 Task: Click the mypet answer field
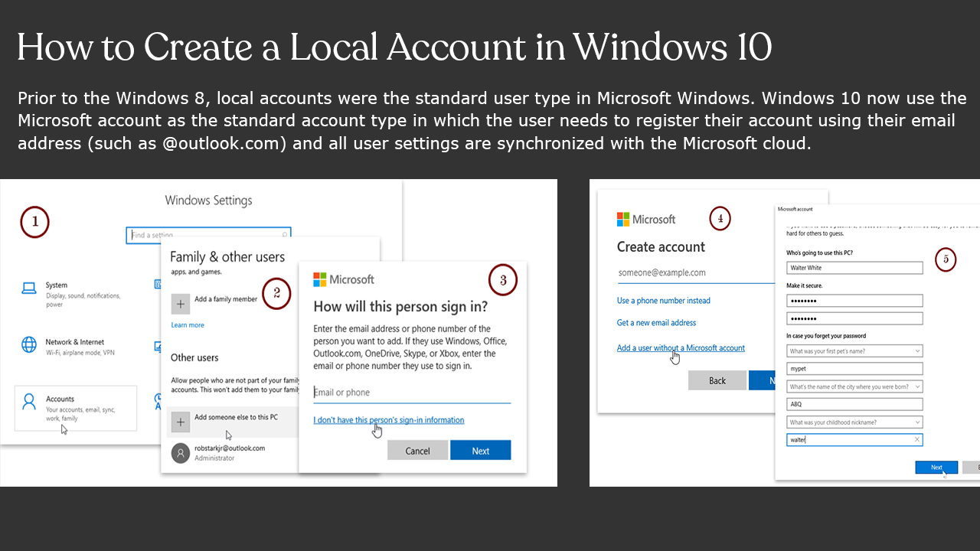[854, 369]
